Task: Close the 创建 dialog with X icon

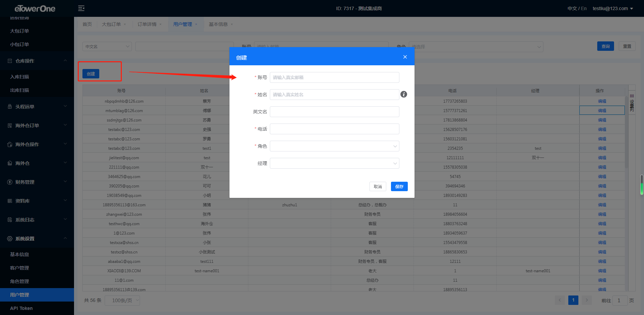Action: 405,57
